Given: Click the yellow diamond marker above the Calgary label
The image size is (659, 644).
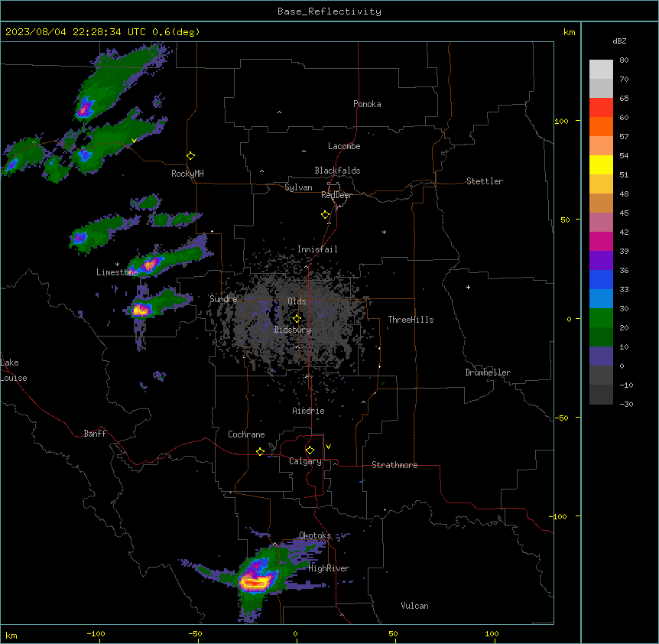Looking at the screenshot, I should pyautogui.click(x=310, y=450).
